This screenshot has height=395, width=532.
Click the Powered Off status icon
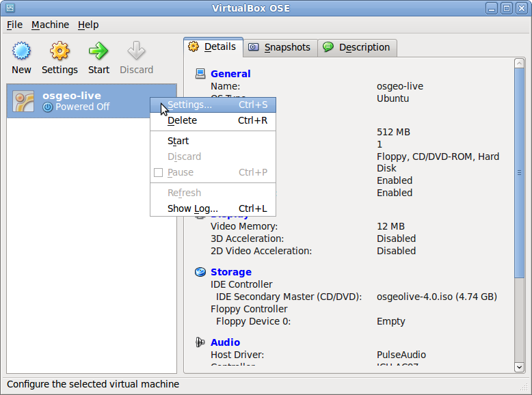pyautogui.click(x=48, y=107)
